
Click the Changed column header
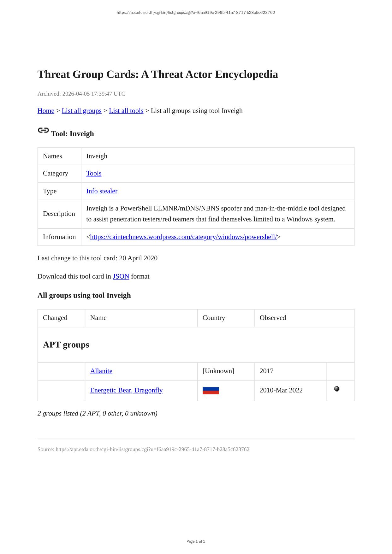point(55,318)
